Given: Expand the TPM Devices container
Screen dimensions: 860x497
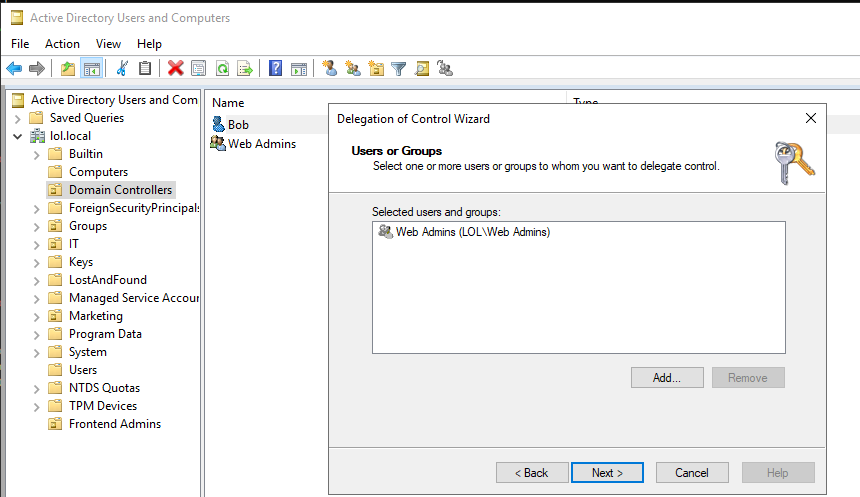Looking at the screenshot, I should click(36, 408).
